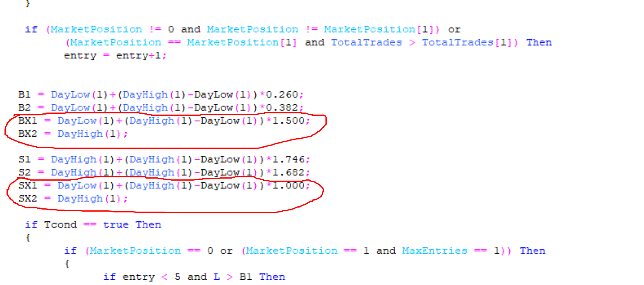Click the Tcond variable in the if statement
The width and height of the screenshot is (644, 285).
pos(60,225)
